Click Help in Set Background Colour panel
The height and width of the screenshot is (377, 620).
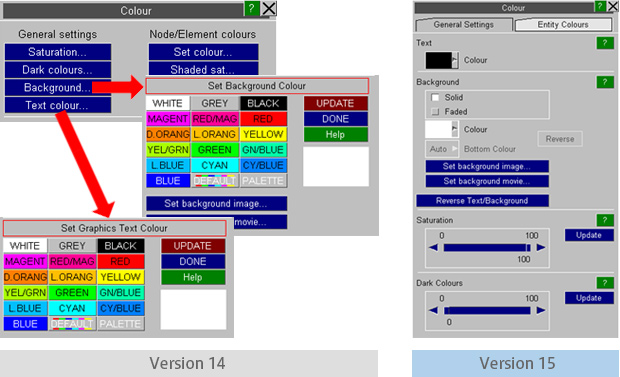tap(336, 135)
